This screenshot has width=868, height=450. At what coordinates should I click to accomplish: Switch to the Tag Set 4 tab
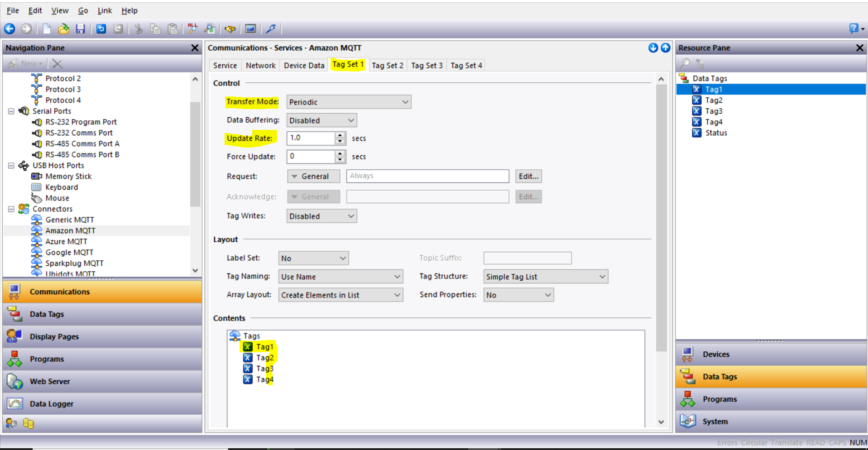pyautogui.click(x=466, y=65)
